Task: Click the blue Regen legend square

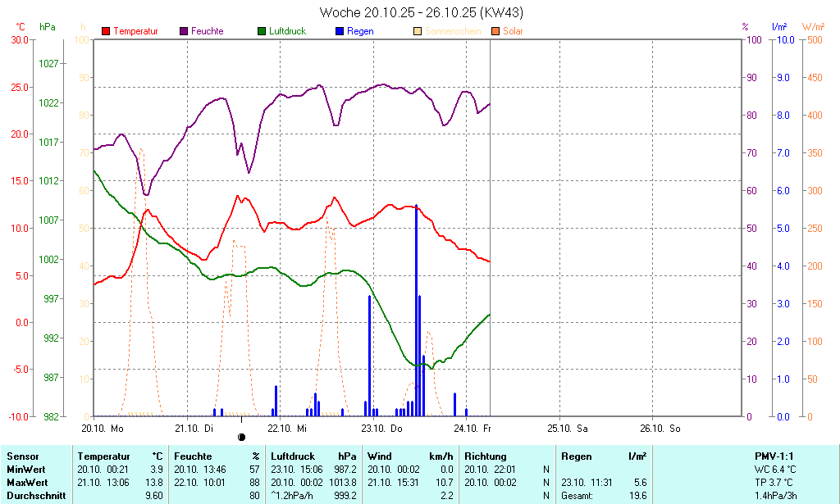Action: (x=340, y=31)
